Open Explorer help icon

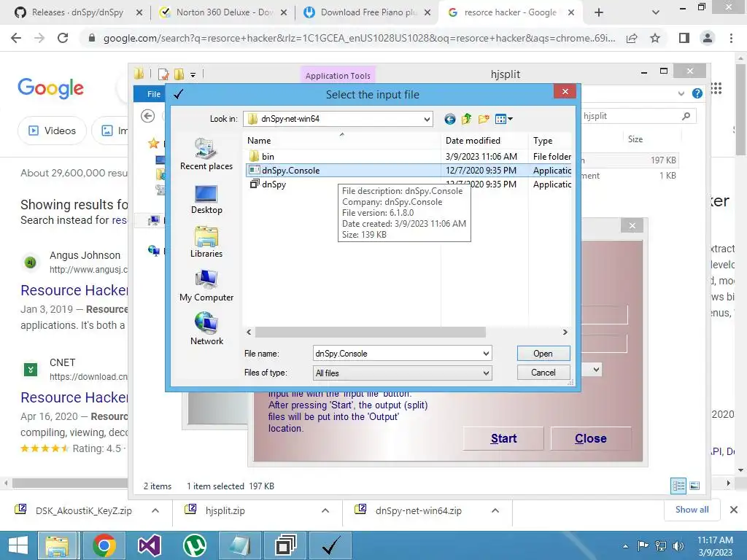click(x=697, y=93)
